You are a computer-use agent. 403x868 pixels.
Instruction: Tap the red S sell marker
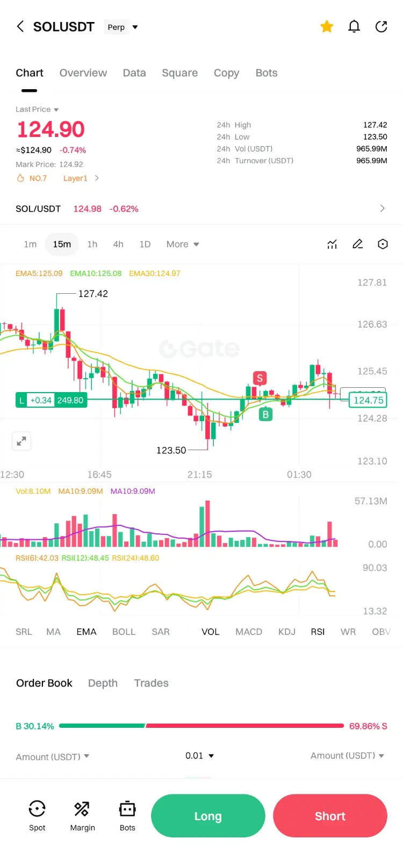tap(260, 378)
